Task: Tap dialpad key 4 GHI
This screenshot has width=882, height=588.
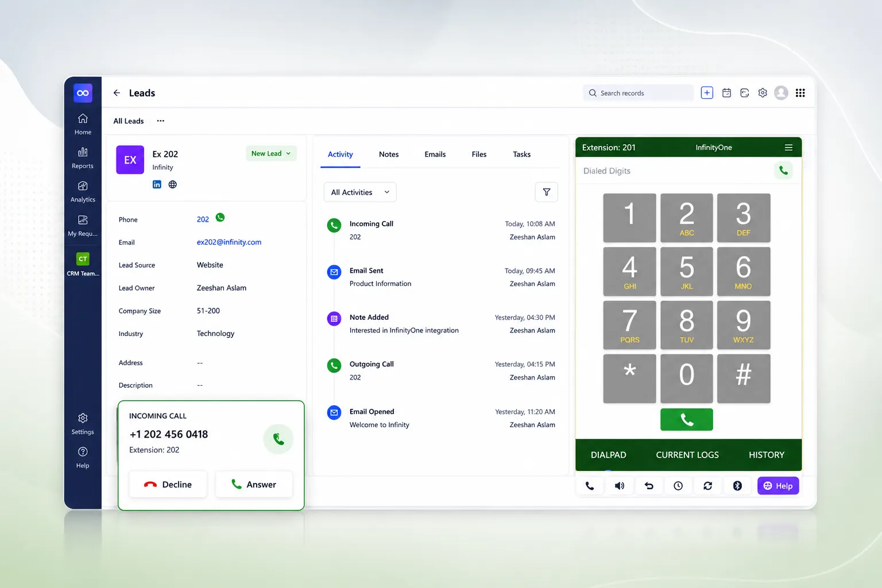Action: tap(629, 272)
